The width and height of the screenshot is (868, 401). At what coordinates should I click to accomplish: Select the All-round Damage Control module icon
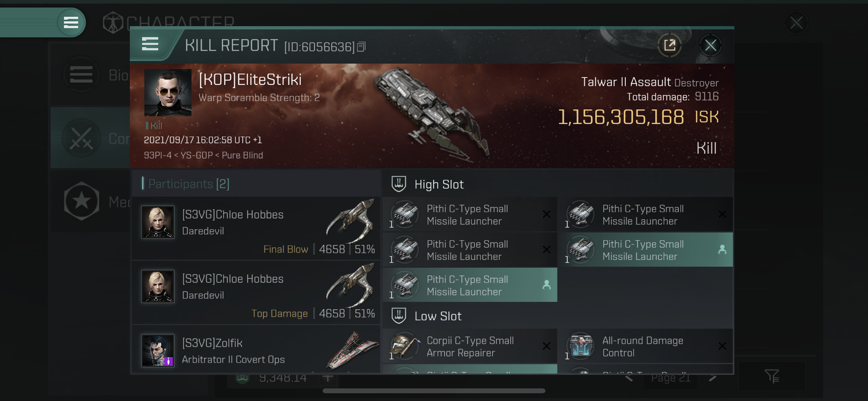581,346
